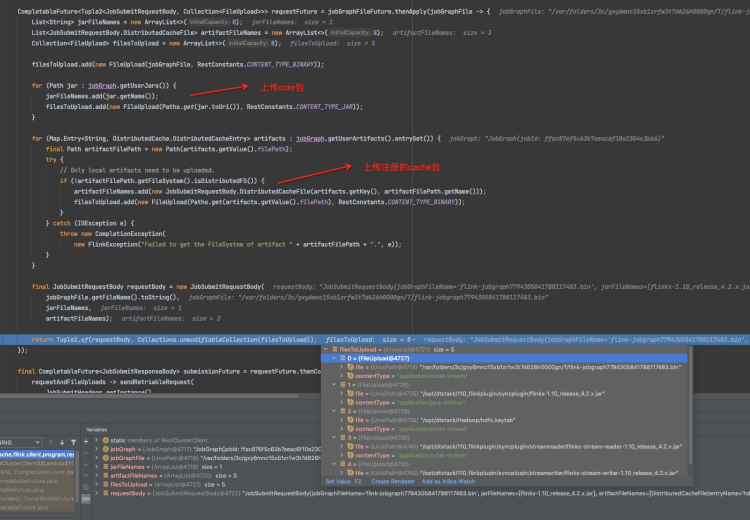
Task: Click the editor horizontal scrollbar
Action: (x=149, y=396)
